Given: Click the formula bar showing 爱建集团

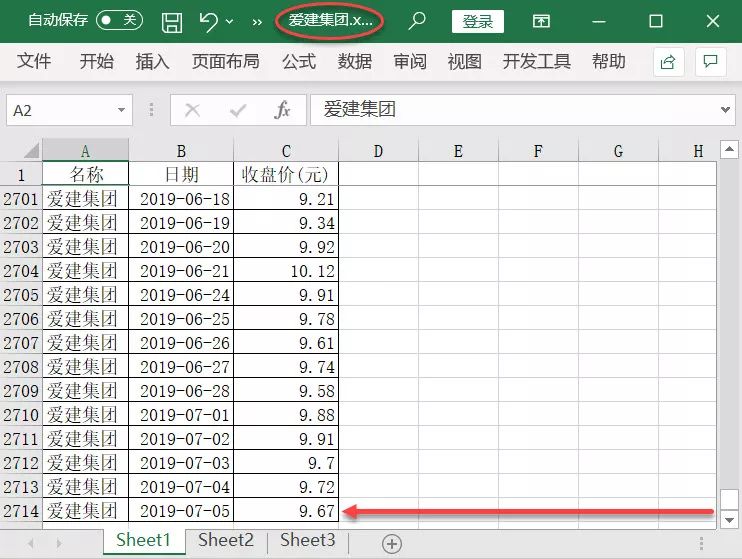Looking at the screenshot, I should (x=513, y=110).
